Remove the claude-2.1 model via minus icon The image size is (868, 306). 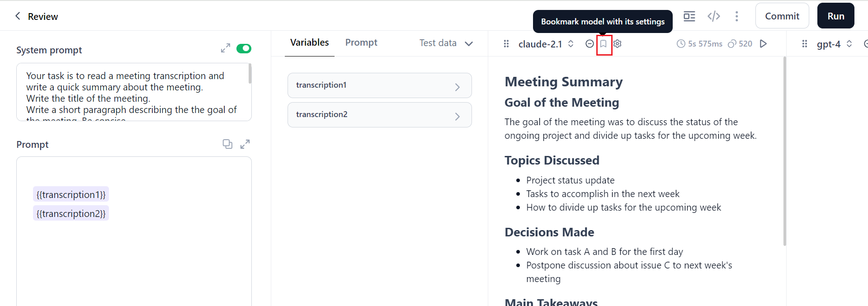pyautogui.click(x=590, y=44)
